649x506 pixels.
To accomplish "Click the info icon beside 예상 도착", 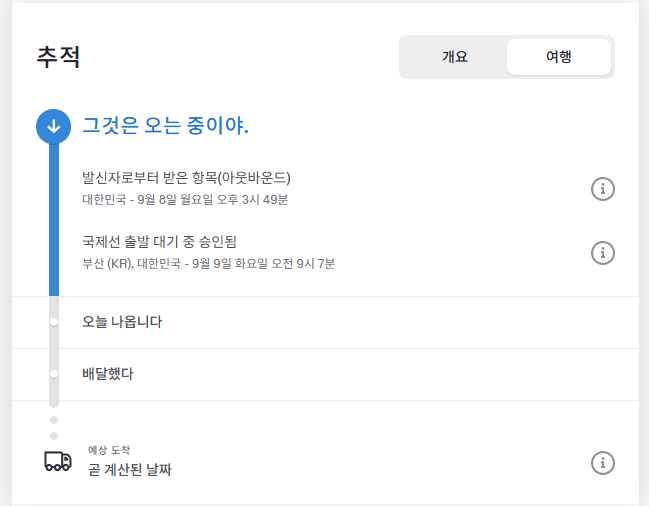I will pos(602,462).
